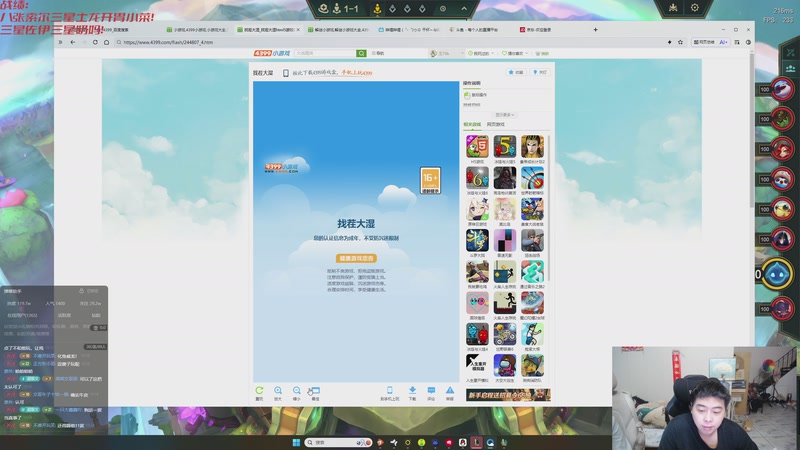Expand the stage tracker chevron at top
Screen dimensions: 800x450
coord(464,8)
